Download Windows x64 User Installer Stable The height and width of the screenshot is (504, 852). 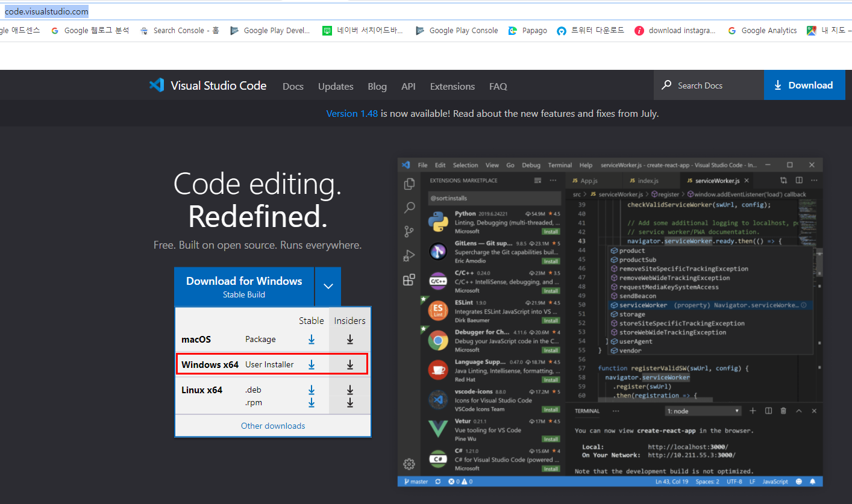click(x=312, y=364)
